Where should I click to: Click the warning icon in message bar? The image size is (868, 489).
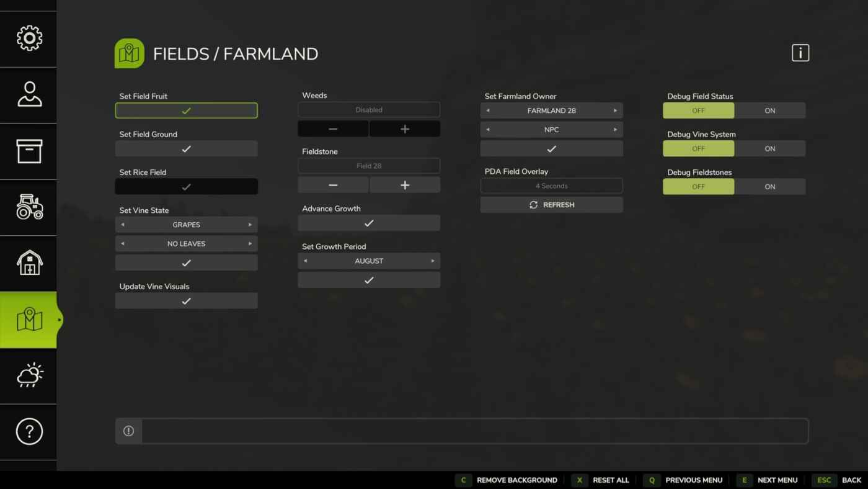(128, 431)
